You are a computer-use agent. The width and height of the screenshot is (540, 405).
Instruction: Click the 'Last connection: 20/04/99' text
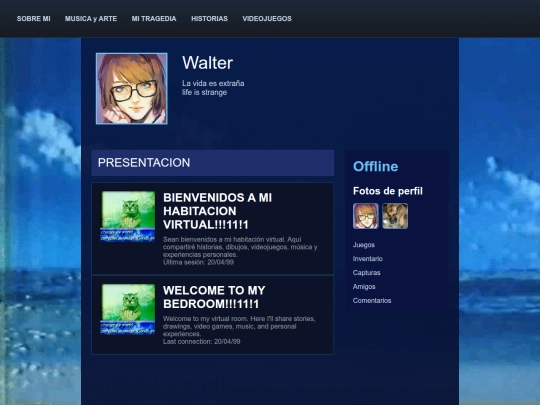click(x=201, y=342)
